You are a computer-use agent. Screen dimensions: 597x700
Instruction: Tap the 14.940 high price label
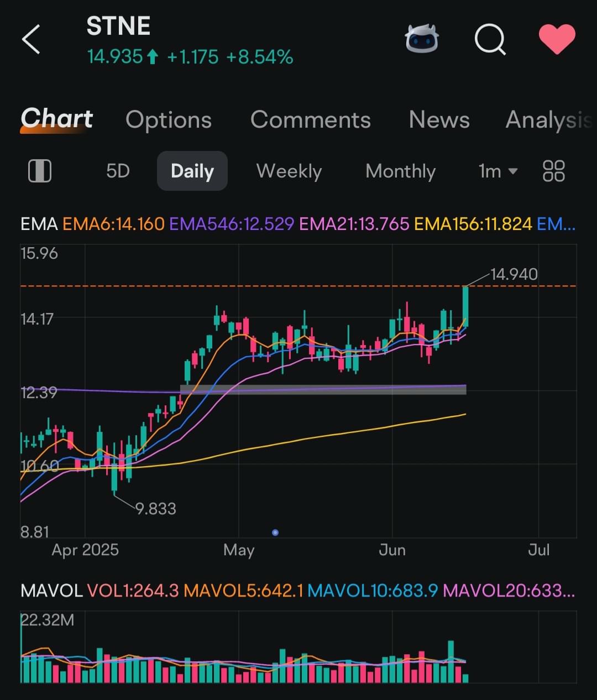(514, 274)
